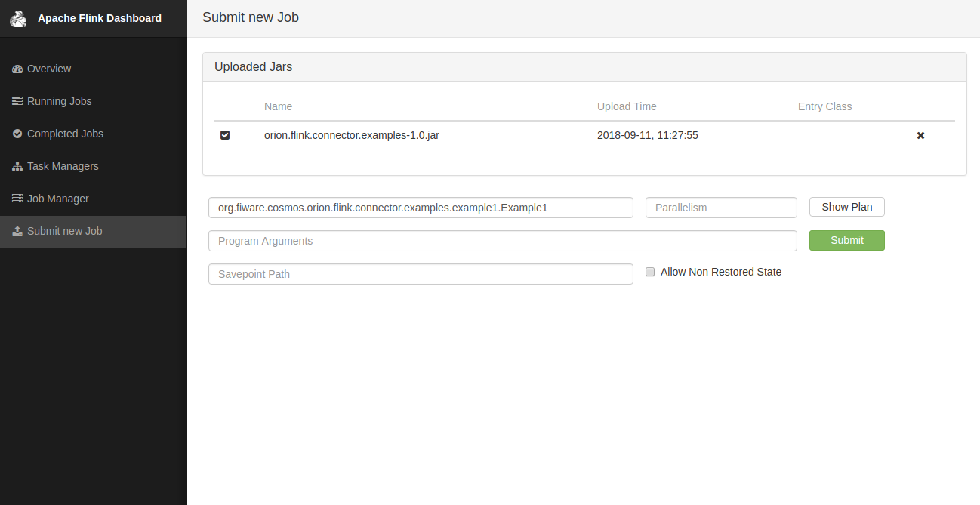
Task: Open the Overview page
Action: point(93,69)
